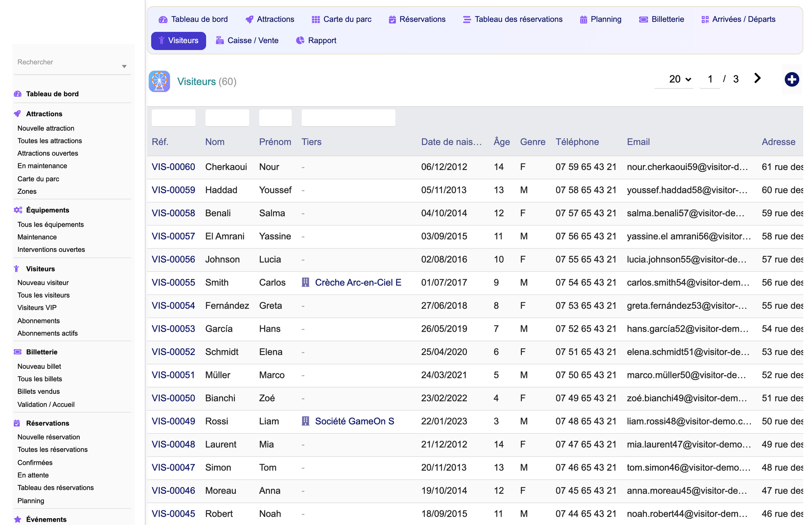Click the icon on Arrivées / Départs tab
812x525 pixels.
click(x=705, y=19)
